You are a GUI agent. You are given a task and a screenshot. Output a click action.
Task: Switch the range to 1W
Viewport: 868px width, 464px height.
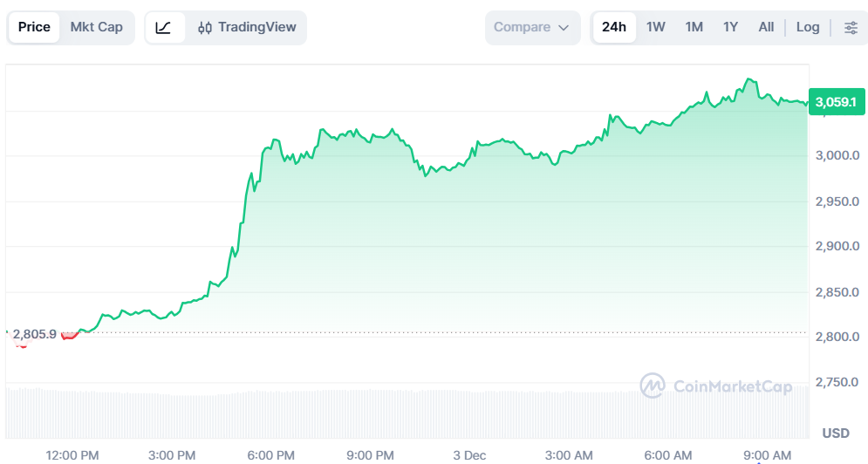(656, 27)
